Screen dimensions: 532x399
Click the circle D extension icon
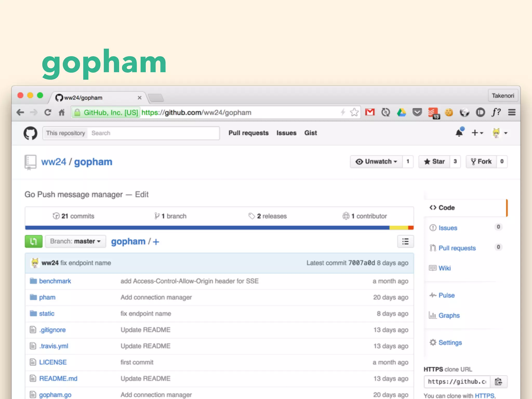480,112
